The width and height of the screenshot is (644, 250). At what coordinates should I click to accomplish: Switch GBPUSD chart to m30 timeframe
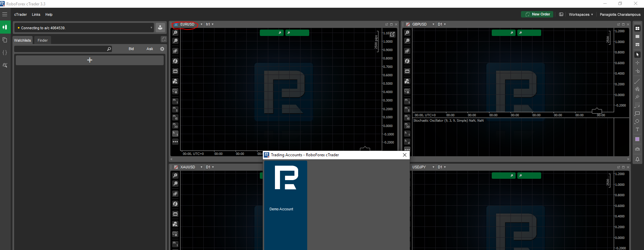[x=407, y=125]
